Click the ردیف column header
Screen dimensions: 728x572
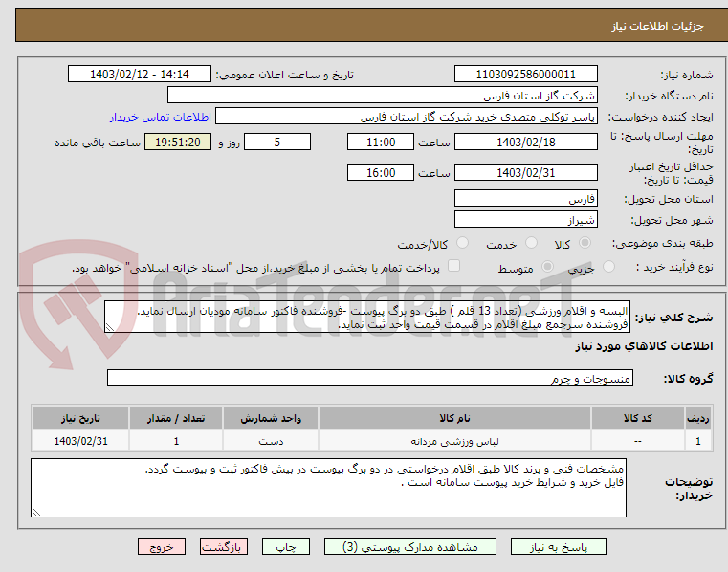click(x=697, y=418)
